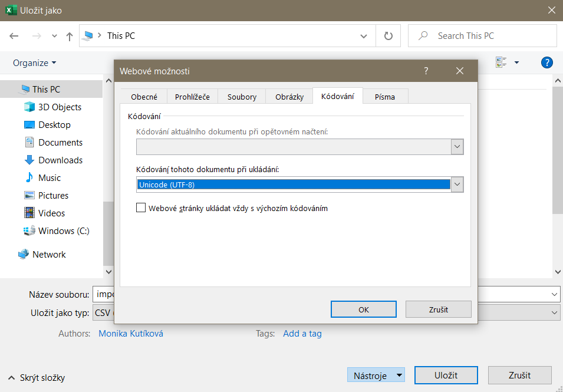The image size is (563, 392).
Task: Enable Webové stránky ukládat vždy s výchozím kódováním
Action: tap(141, 208)
